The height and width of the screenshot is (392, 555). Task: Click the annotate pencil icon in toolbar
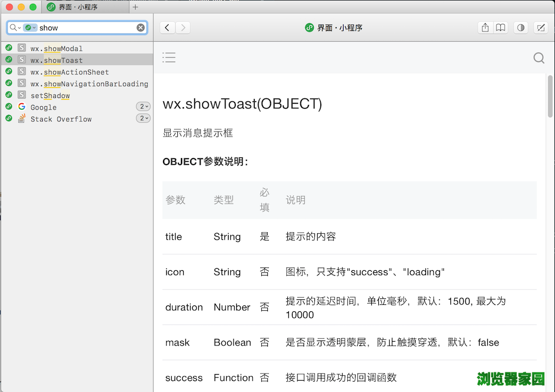(x=540, y=28)
